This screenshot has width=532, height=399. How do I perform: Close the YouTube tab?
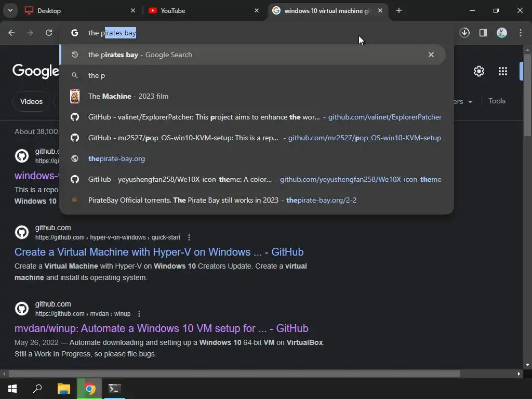click(257, 10)
